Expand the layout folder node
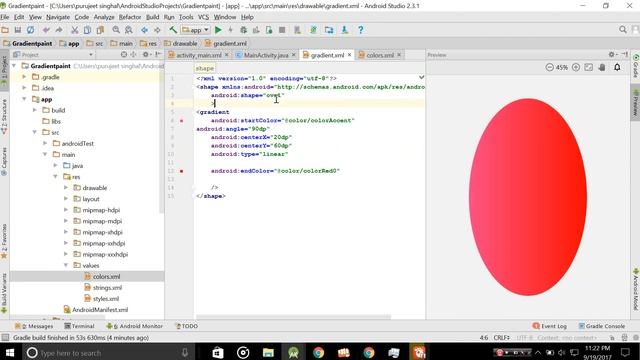 pyautogui.click(x=66, y=198)
